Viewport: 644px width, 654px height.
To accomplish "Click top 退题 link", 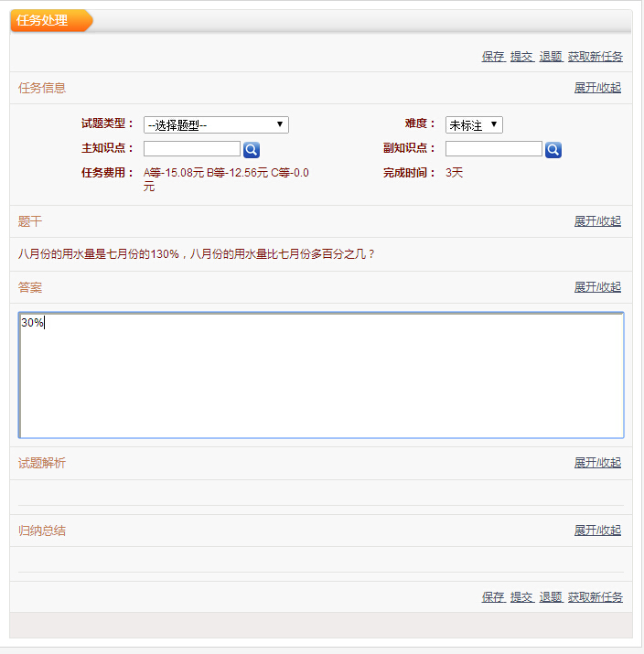I will coord(551,57).
